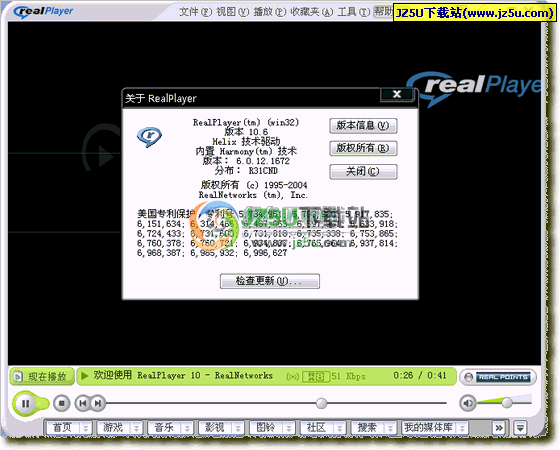
Task: Click the 版权所有(R) button in About dialog
Action: [363, 148]
